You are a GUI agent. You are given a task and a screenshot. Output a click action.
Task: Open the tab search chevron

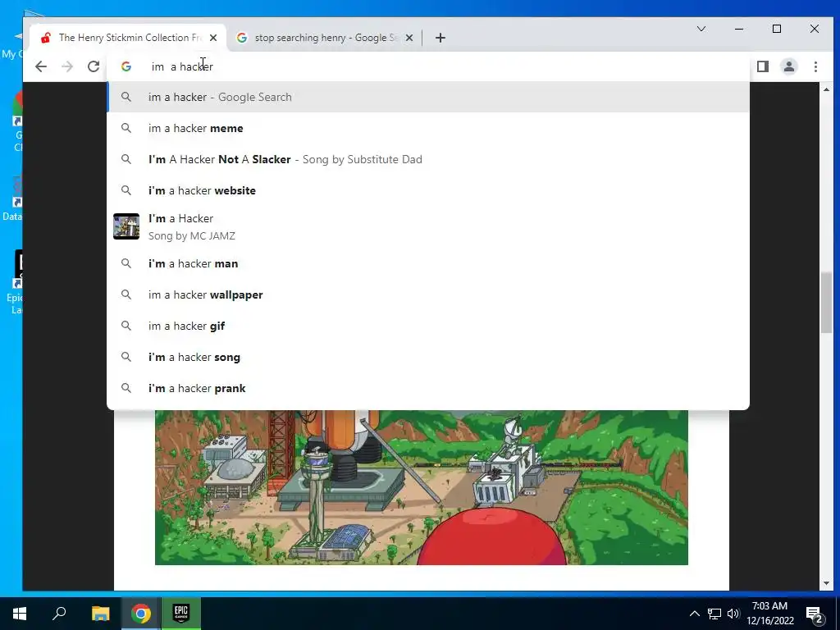[701, 29]
